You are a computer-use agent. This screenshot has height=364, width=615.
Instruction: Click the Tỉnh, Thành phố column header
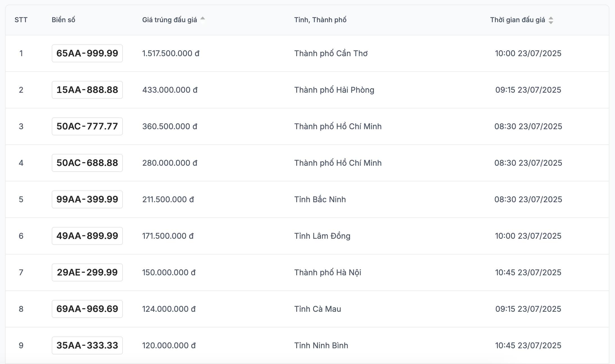point(320,20)
